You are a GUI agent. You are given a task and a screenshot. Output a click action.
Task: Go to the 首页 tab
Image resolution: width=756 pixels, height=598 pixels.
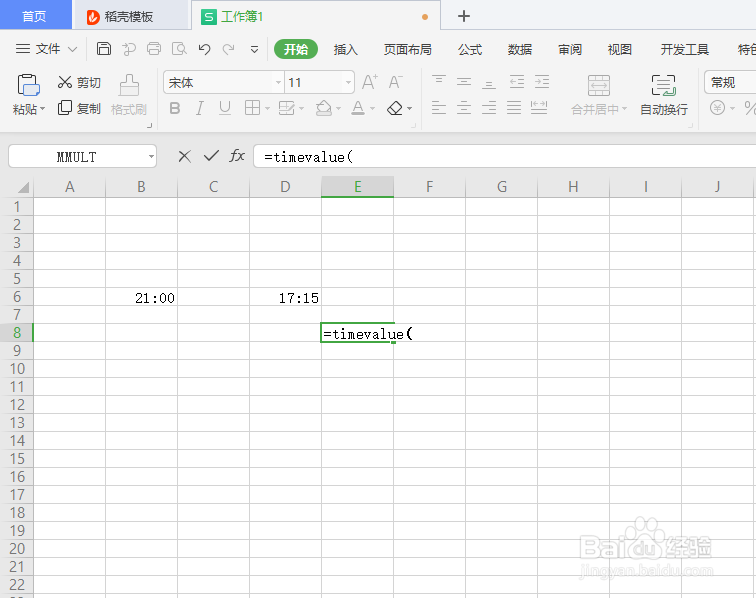[35, 15]
